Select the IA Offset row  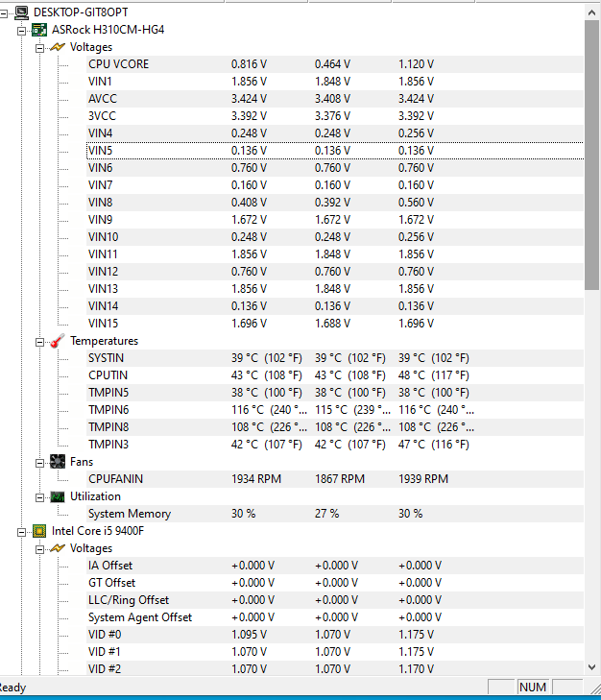point(335,566)
